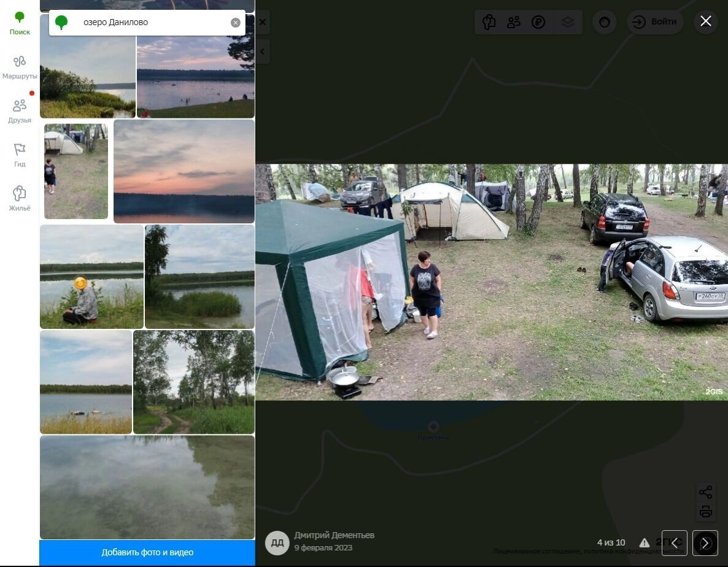Screen dimensions: 728x567
Task: Click Добавить фото и видео button
Action: tap(147, 552)
